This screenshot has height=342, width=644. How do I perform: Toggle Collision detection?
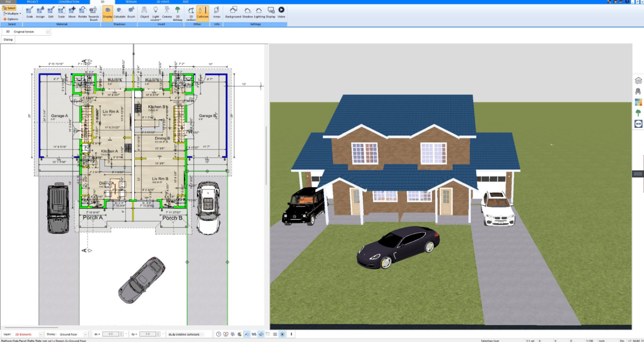203,13
